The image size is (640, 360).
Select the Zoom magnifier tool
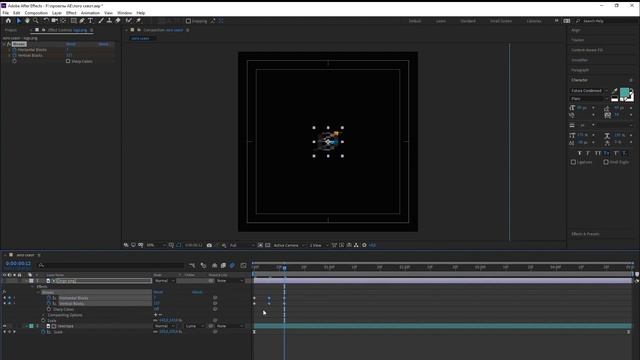36,20
